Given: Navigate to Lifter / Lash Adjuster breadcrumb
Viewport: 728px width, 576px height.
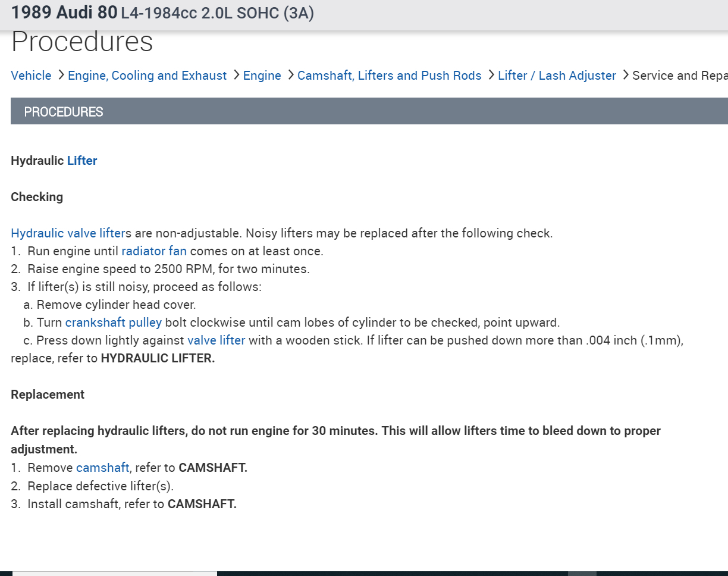Looking at the screenshot, I should [557, 76].
